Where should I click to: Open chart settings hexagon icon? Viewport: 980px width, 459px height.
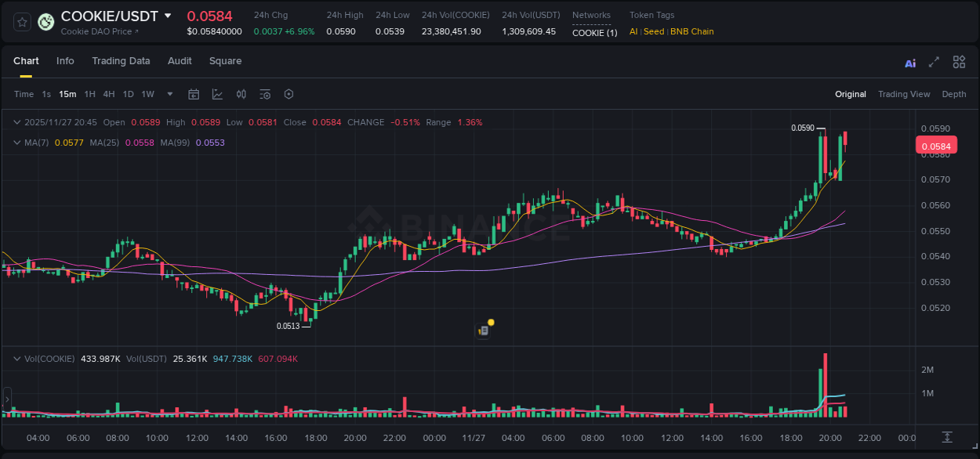click(x=289, y=94)
